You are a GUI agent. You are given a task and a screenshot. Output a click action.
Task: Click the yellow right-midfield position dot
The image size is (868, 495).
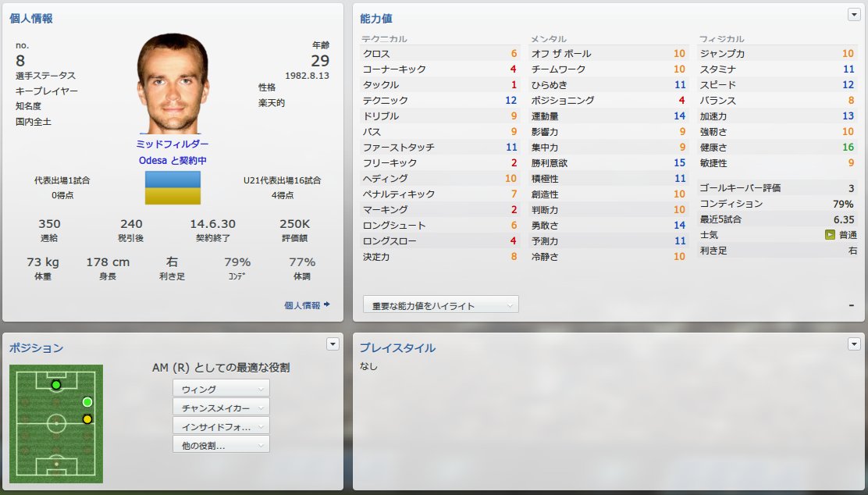(87, 419)
